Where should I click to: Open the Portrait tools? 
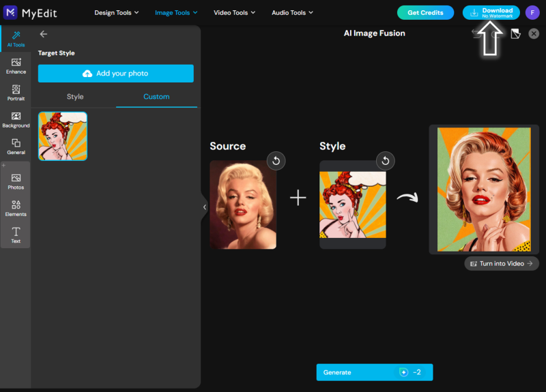tap(16, 93)
